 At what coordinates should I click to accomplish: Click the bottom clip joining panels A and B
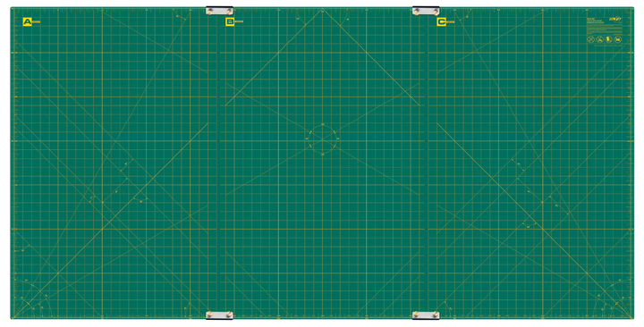[219, 314]
